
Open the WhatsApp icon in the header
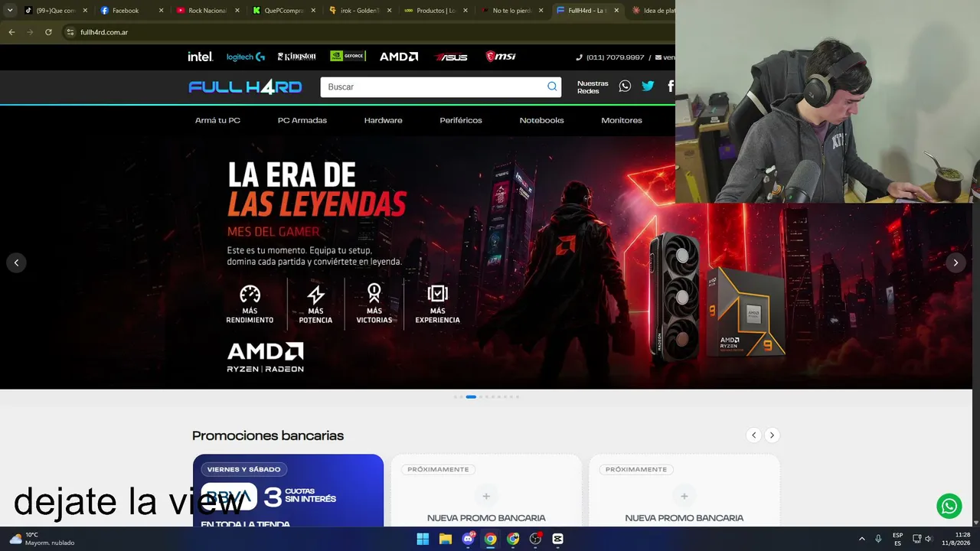(625, 86)
